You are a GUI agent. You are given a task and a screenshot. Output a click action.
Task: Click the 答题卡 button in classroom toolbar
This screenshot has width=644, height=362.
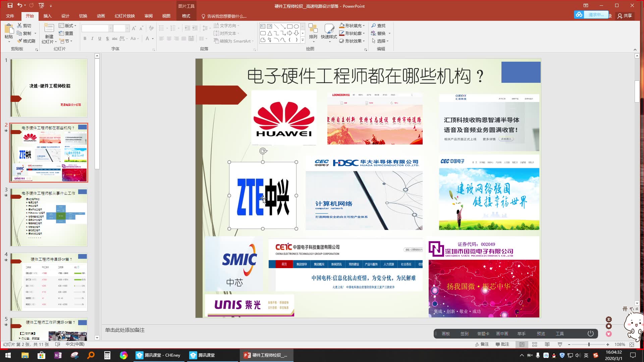(483, 334)
